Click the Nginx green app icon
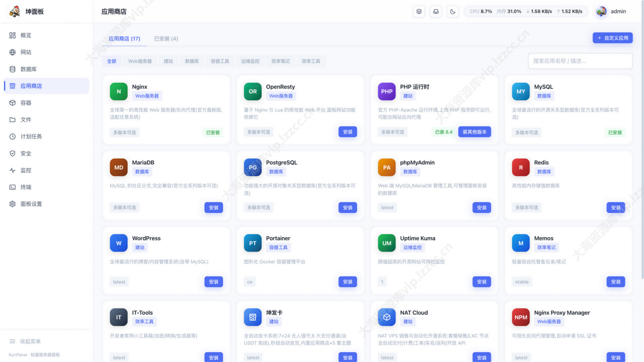 tap(119, 92)
